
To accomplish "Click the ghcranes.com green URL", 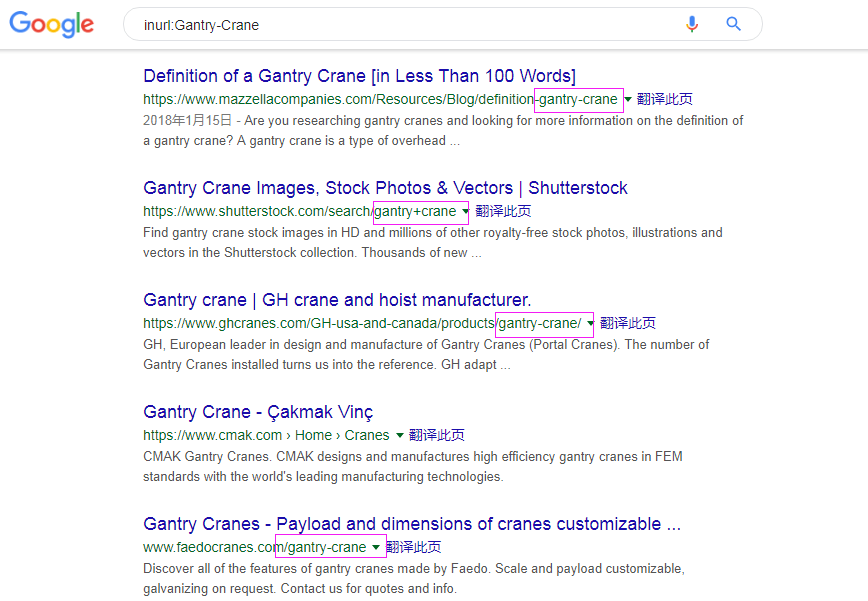I will pos(362,323).
